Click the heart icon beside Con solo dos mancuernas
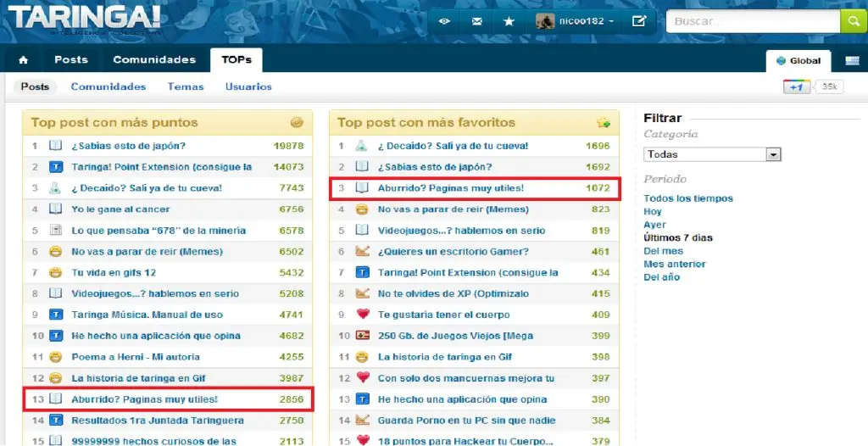The height and width of the screenshot is (446, 868). pyautogui.click(x=362, y=378)
